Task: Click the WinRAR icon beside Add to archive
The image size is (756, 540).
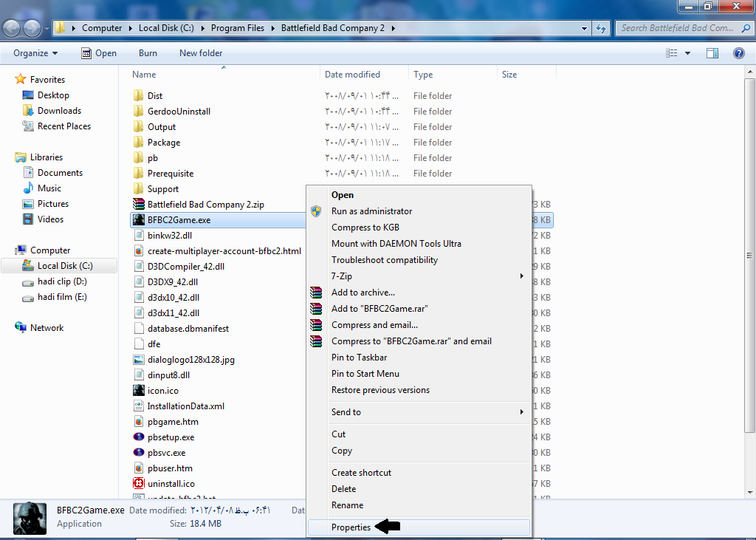Action: (x=316, y=293)
